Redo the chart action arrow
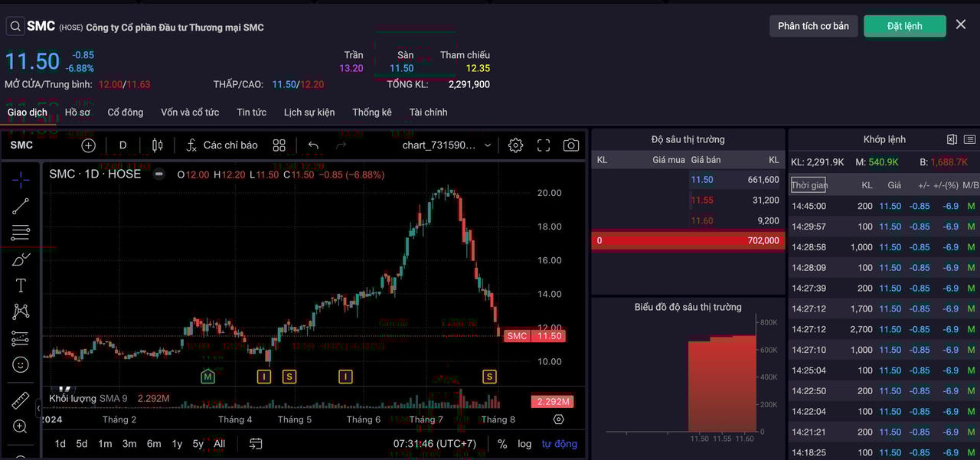Screen dimensions: 980x460 click(341, 145)
